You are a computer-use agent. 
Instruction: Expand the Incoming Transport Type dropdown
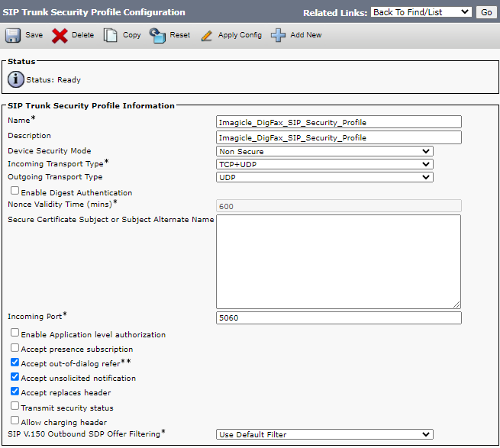324,164
